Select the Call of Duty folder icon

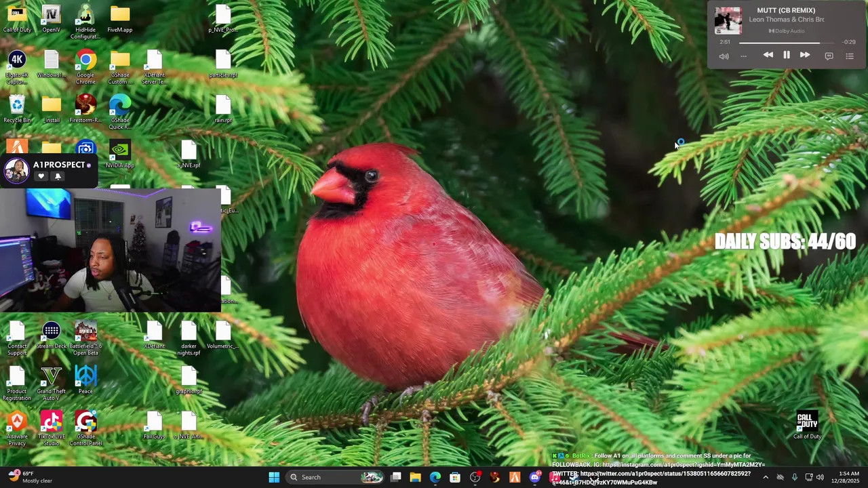(17, 19)
